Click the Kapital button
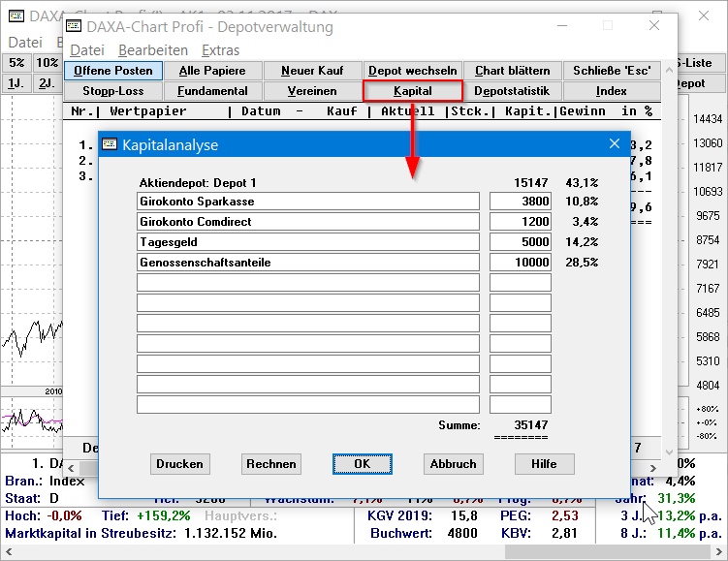The image size is (728, 561). (413, 91)
